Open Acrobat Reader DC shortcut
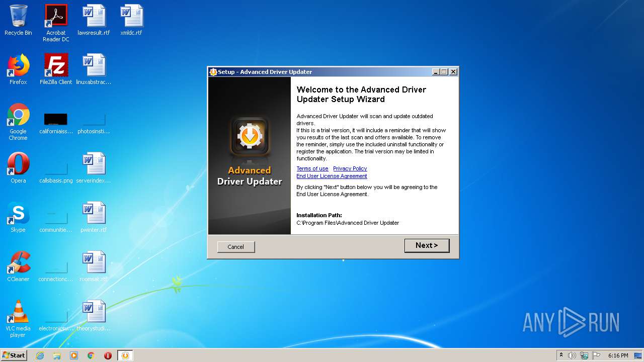This screenshot has height=362, width=644. coord(56,23)
